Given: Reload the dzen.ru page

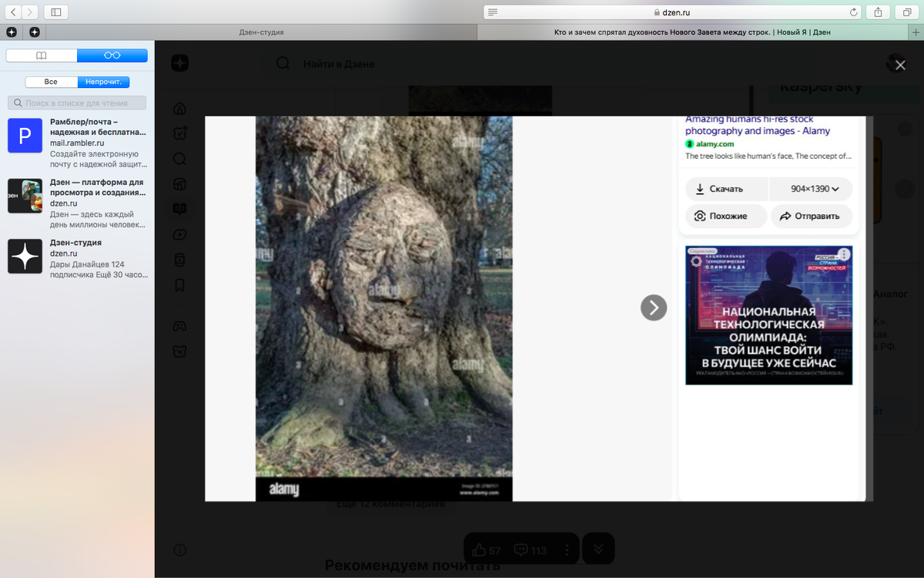Looking at the screenshot, I should (x=853, y=12).
